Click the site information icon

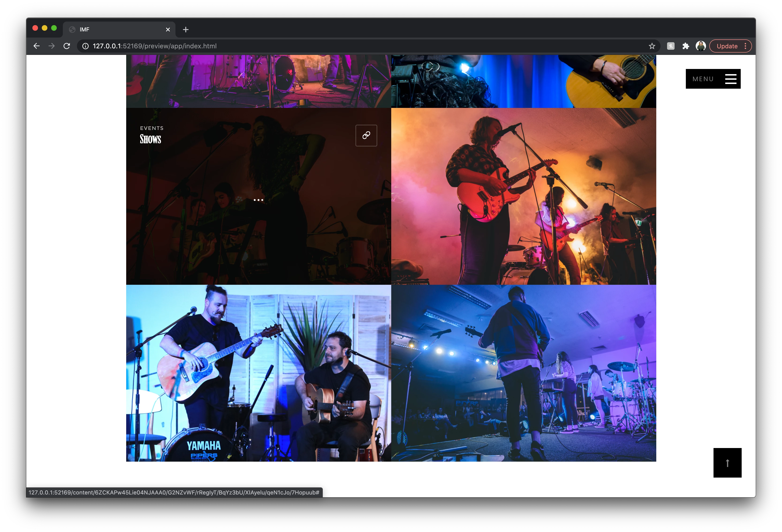85,46
